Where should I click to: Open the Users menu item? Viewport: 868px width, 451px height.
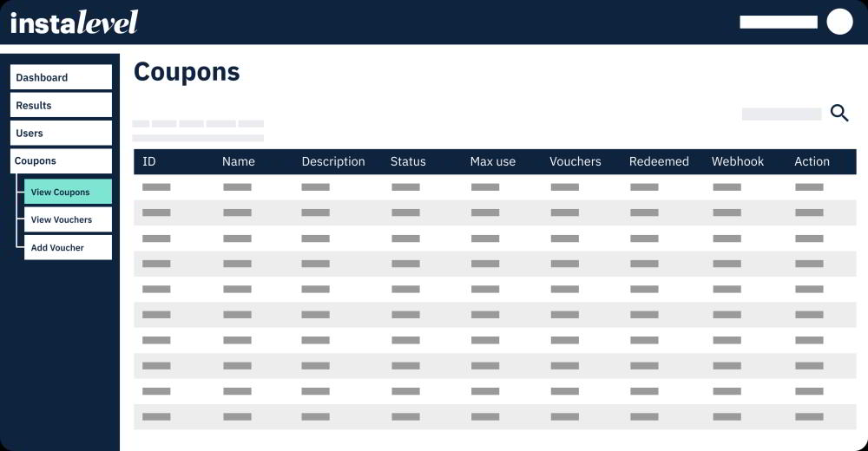click(61, 133)
